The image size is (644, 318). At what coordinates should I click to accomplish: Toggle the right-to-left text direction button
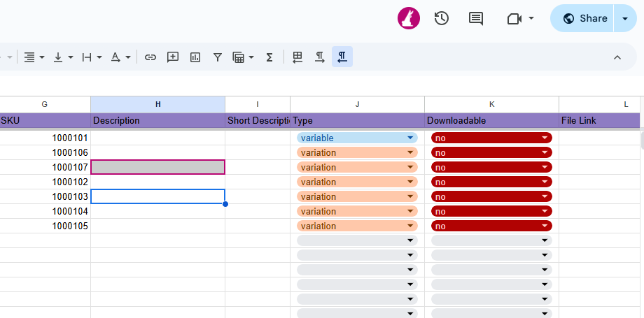click(342, 57)
